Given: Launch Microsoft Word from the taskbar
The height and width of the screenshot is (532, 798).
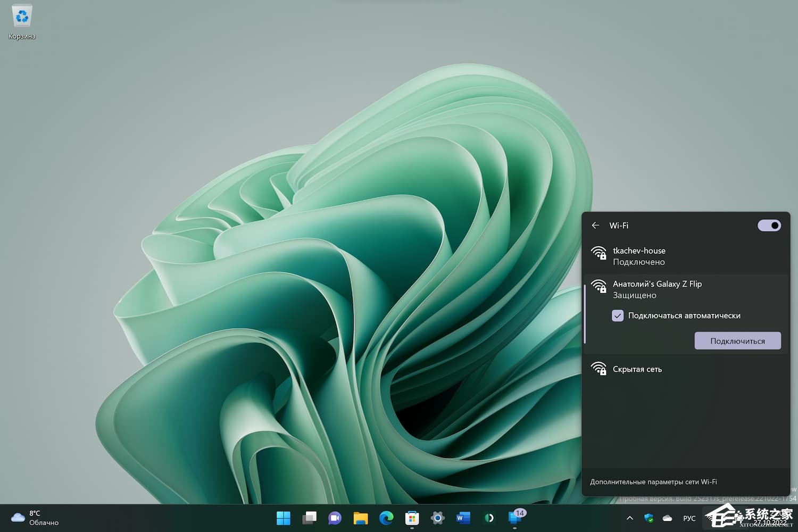Looking at the screenshot, I should point(462,518).
